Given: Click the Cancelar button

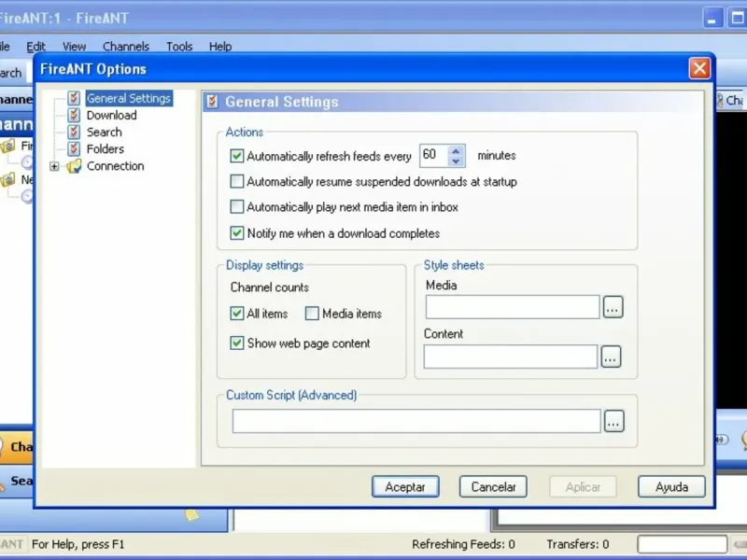Looking at the screenshot, I should click(x=493, y=486).
